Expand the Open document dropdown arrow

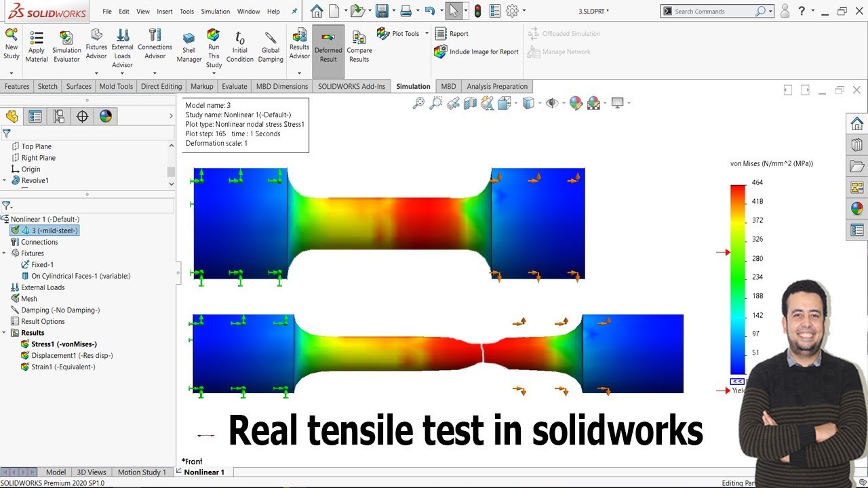tap(370, 12)
